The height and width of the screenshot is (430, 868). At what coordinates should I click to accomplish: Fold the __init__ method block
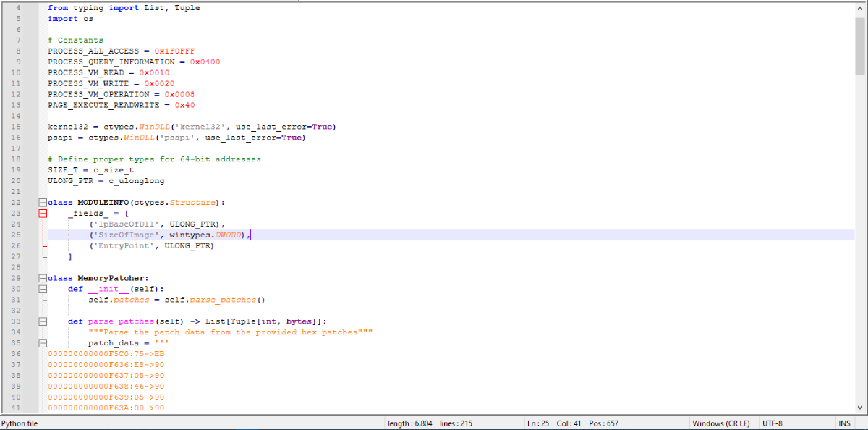pyautogui.click(x=42, y=289)
